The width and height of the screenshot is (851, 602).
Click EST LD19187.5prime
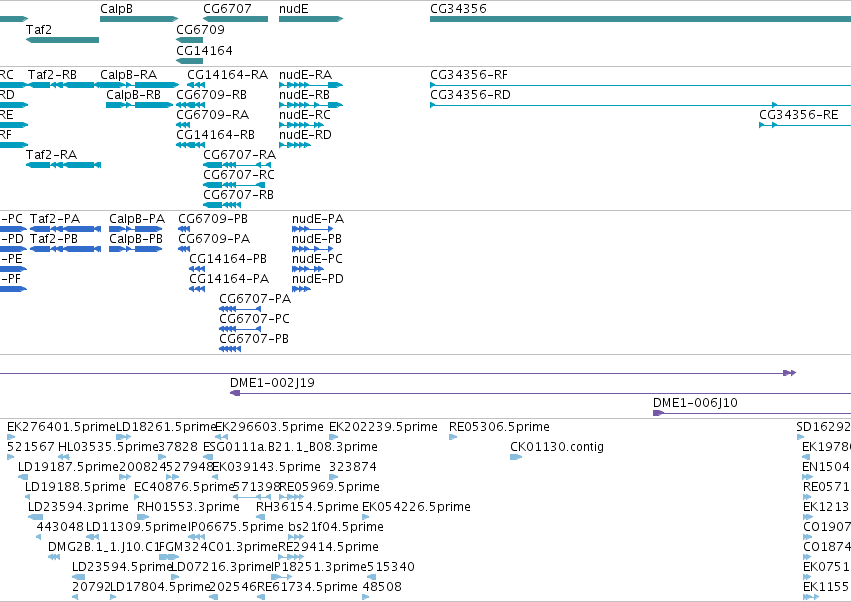[68, 467]
